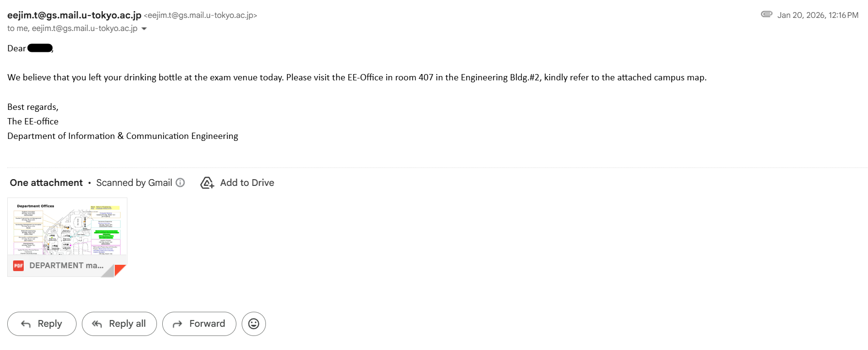Click the Reply button label
868x350 pixels.
tap(49, 323)
